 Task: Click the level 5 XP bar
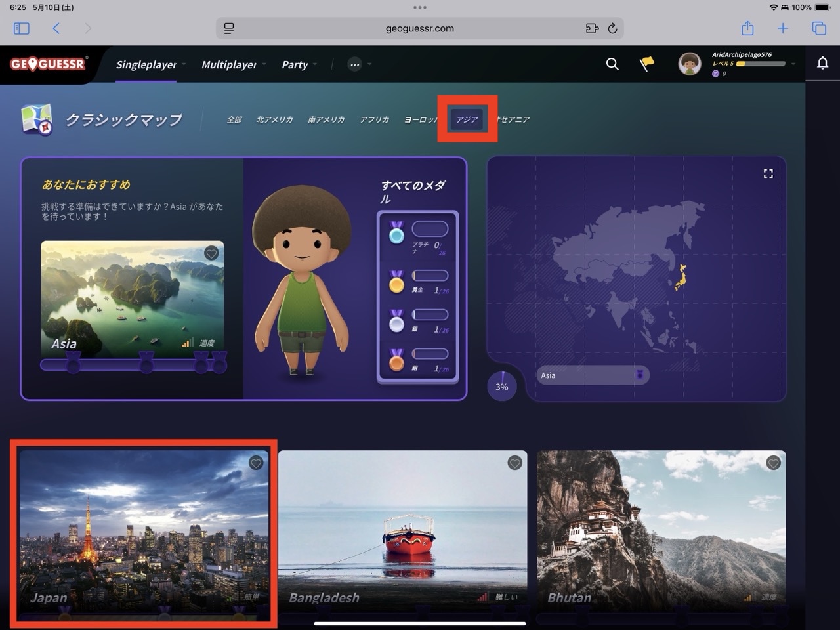pyautogui.click(x=761, y=64)
